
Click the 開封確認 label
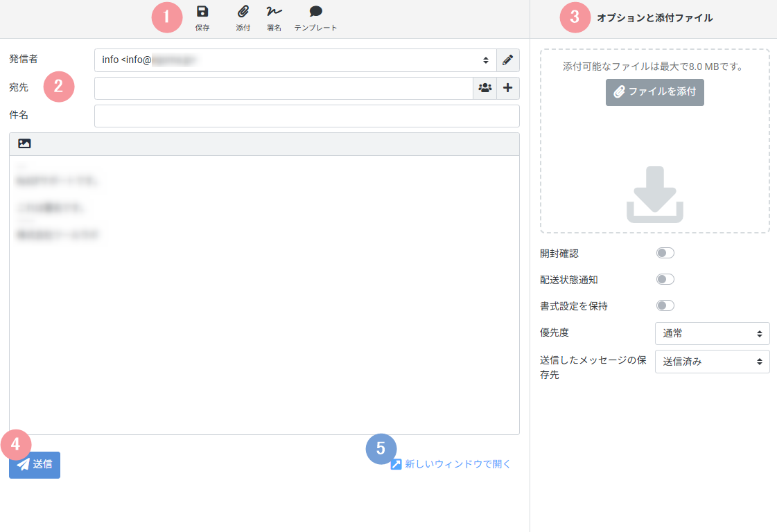559,254
